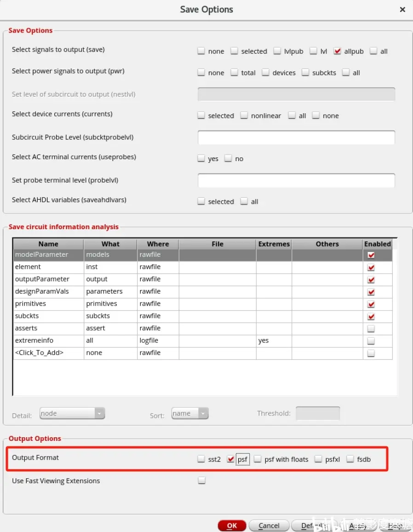
Task: Click the Cancel button
Action: tap(269, 526)
